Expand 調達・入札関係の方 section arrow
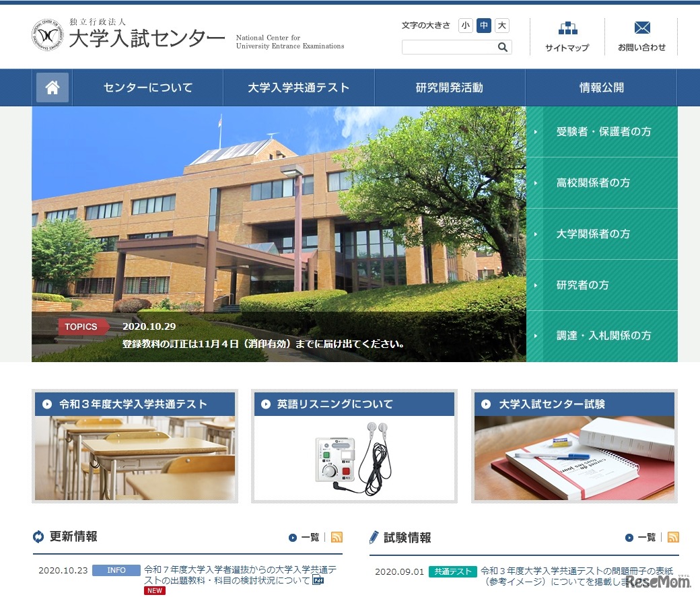This screenshot has height=597, width=700. [535, 335]
